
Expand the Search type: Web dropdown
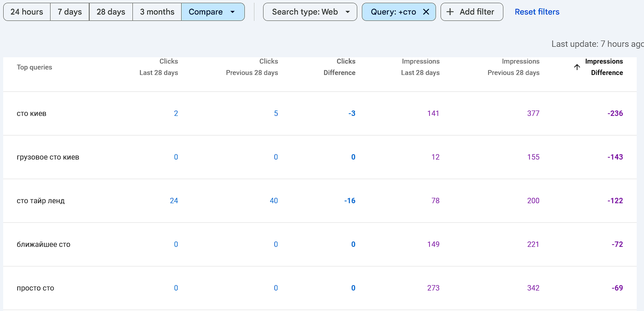click(310, 12)
